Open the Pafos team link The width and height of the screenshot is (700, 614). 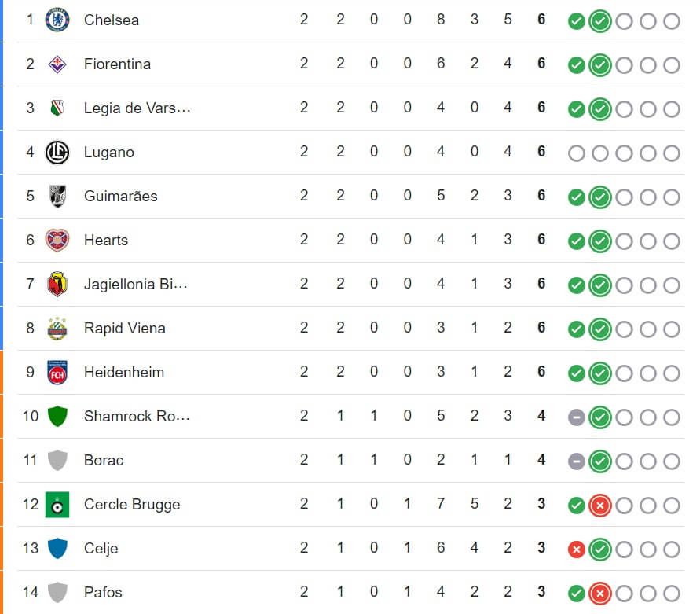point(101,592)
